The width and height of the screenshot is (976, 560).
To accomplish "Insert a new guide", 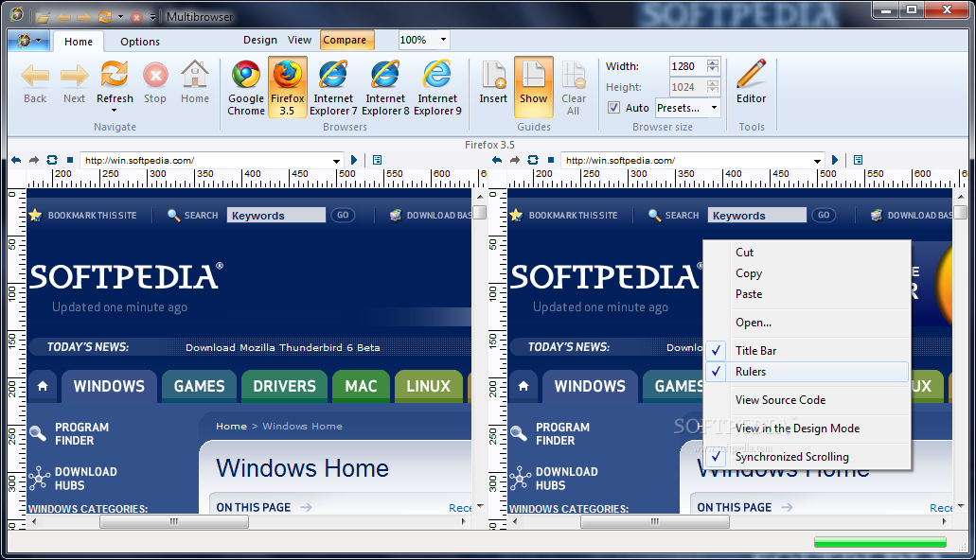I will 493,82.
